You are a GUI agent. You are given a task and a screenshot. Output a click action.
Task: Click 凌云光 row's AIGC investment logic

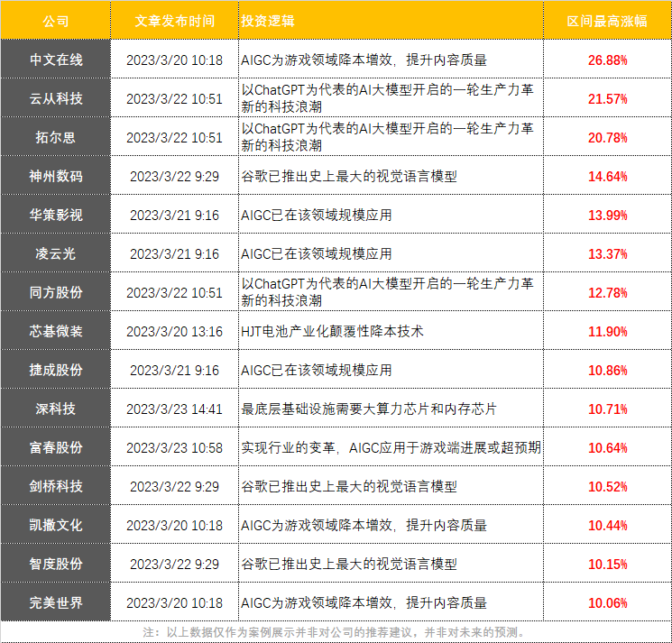(x=317, y=253)
